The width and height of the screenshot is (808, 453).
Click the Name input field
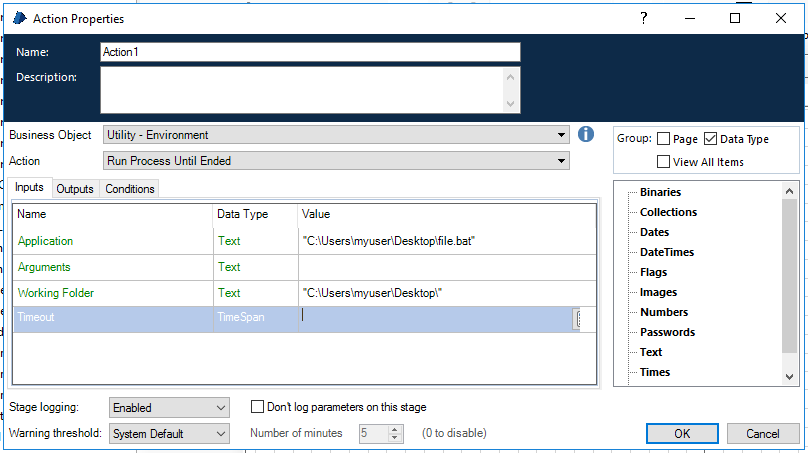coord(310,52)
